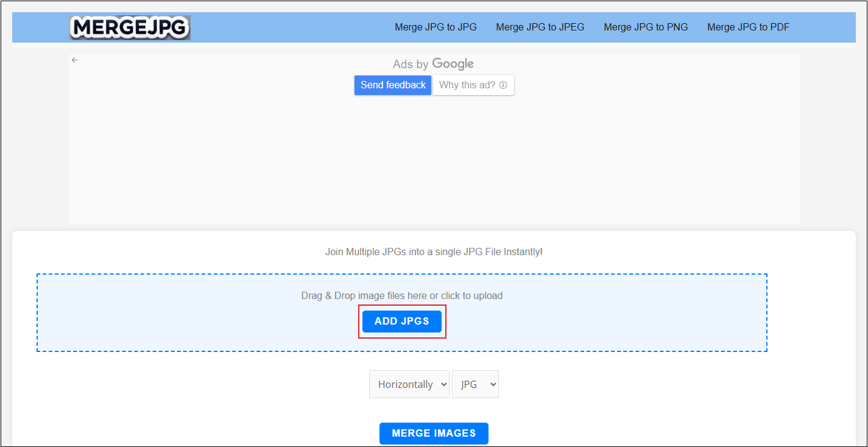
Task: Click the MERGE IMAGES button
Action: [434, 433]
